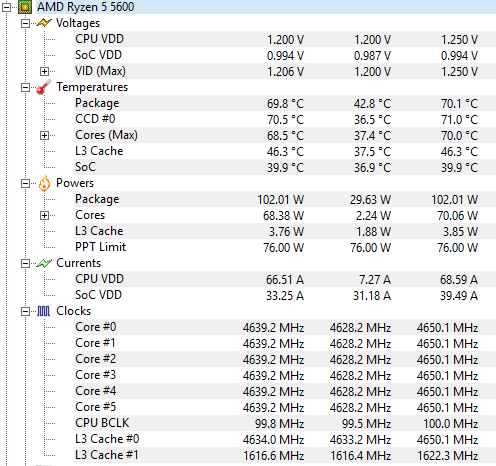Screen dimensions: 496x466
Task: Select the Core #2 clock row
Action: 285,359
